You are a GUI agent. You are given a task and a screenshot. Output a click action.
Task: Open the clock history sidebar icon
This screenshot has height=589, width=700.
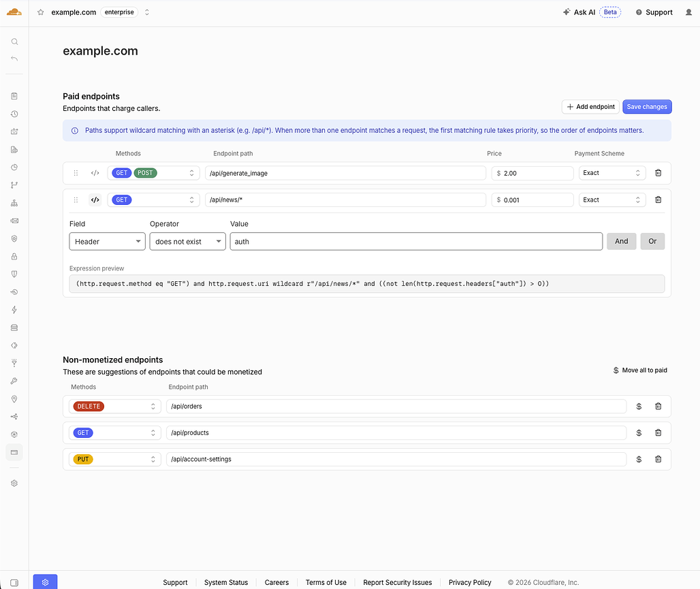tap(14, 114)
